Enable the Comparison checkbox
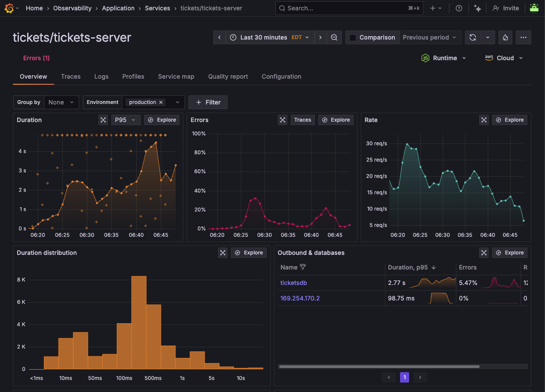545x392 pixels. [x=353, y=37]
